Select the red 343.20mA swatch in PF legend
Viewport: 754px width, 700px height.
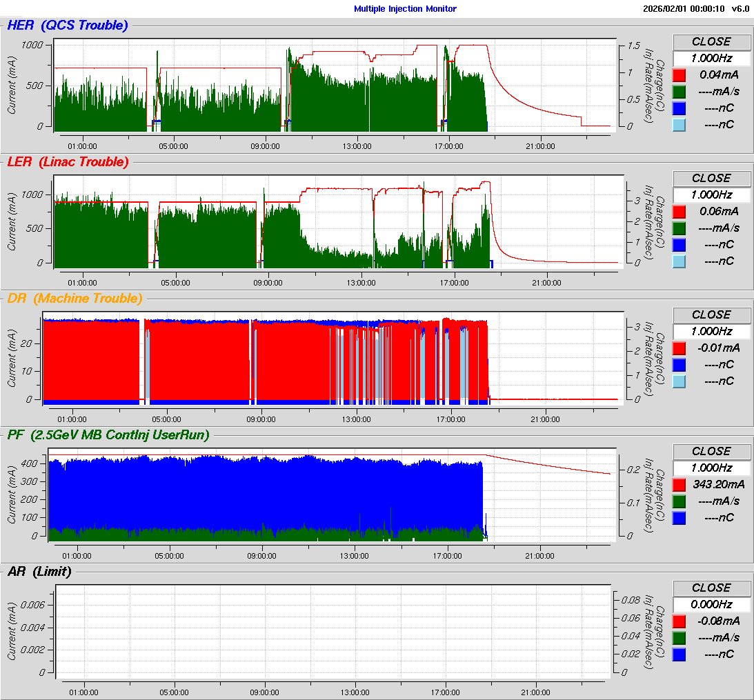point(679,484)
